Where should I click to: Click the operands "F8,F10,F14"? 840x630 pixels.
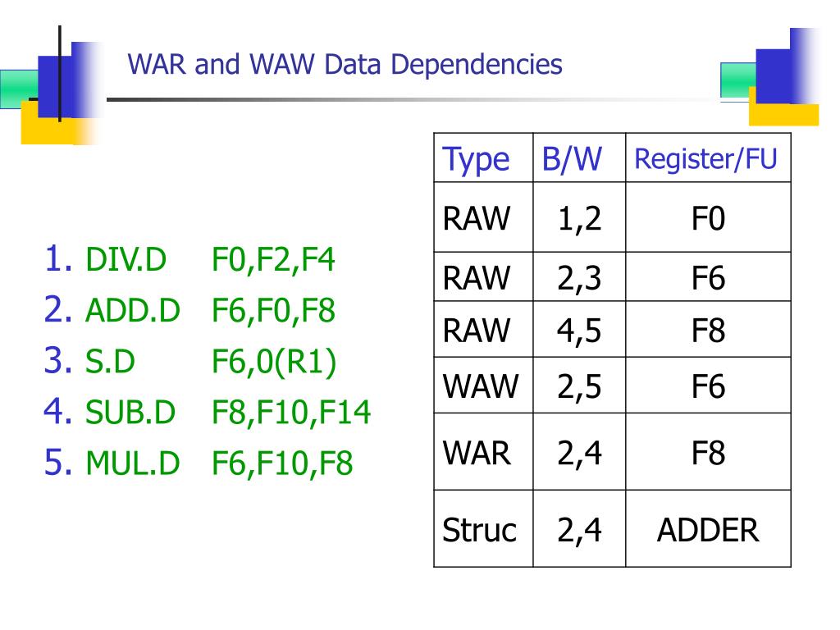pos(291,413)
